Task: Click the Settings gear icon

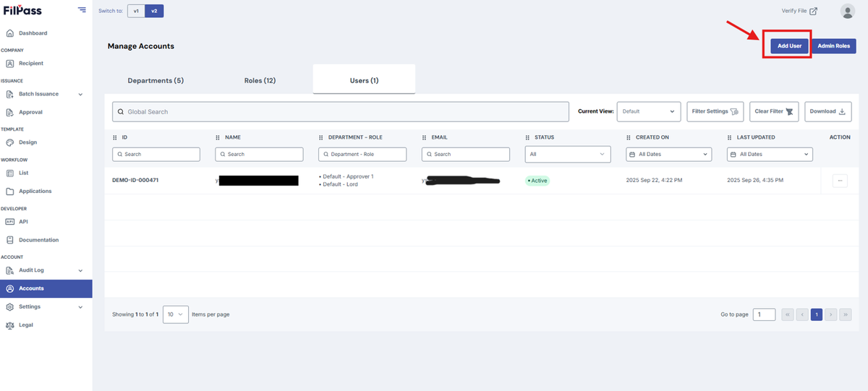Action: (x=10, y=306)
